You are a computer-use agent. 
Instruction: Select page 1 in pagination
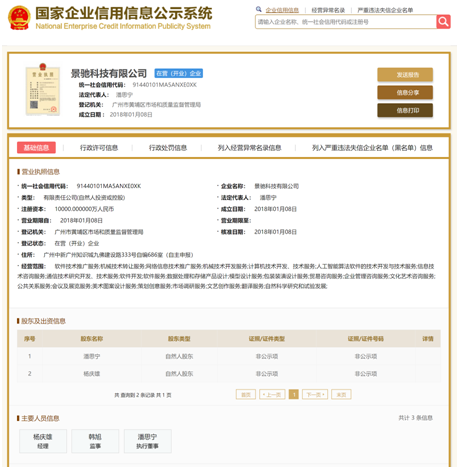294,395
